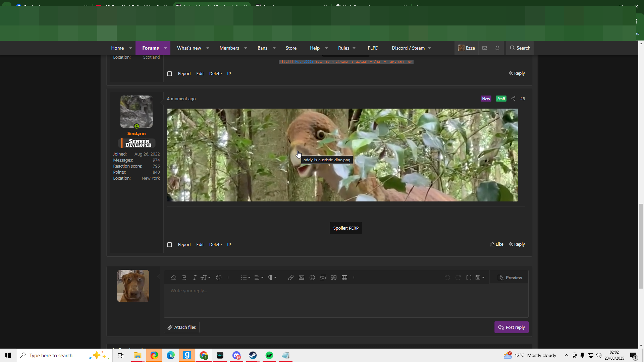
Task: Toggle BB code mode bracket icon
Action: click(x=469, y=278)
